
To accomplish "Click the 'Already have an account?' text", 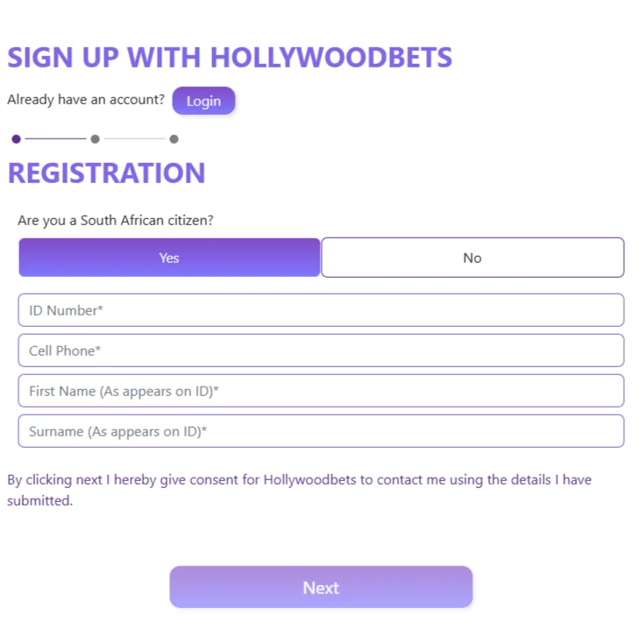I will (86, 100).
